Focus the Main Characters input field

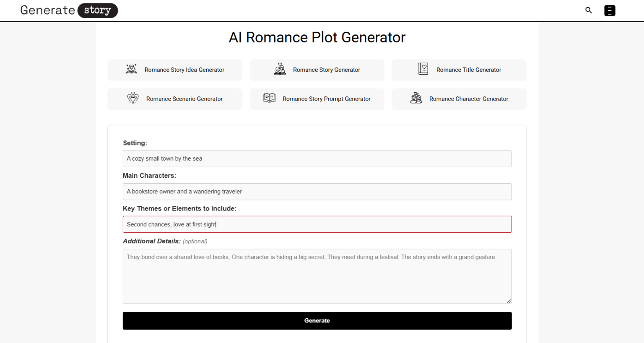pyautogui.click(x=317, y=192)
